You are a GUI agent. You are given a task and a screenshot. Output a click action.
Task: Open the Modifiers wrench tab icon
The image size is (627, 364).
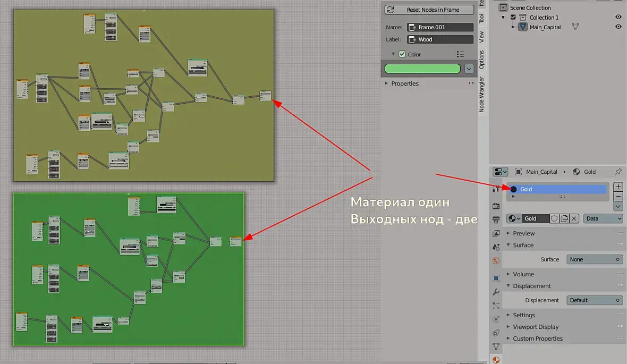(x=496, y=292)
